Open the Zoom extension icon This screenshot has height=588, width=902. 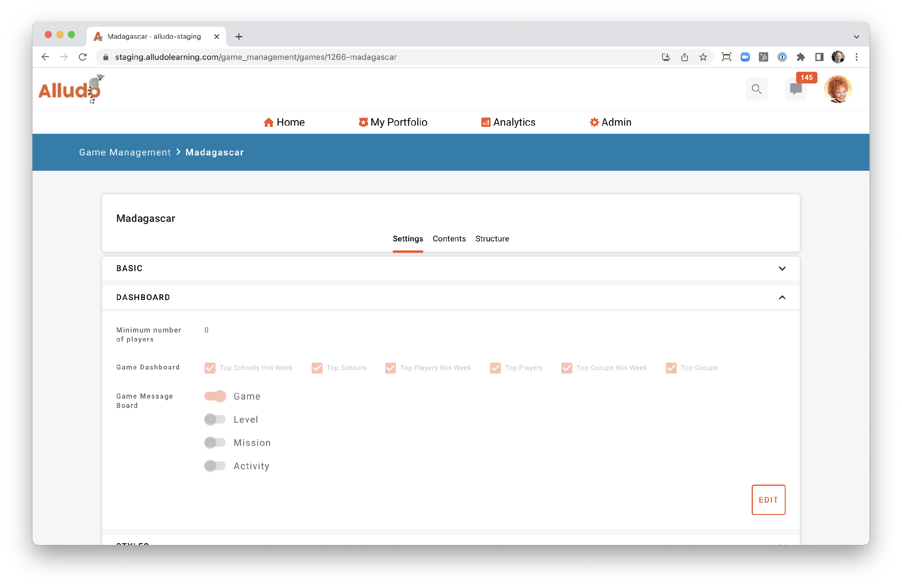click(x=745, y=57)
